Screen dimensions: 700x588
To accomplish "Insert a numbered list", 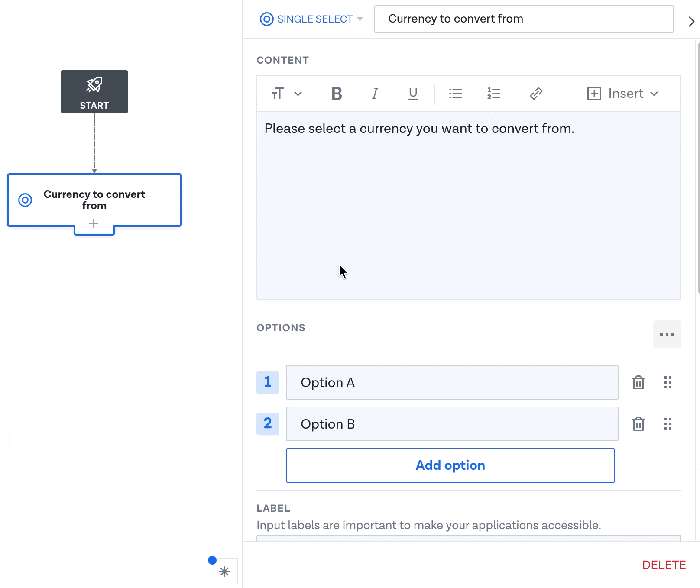I will [x=493, y=94].
